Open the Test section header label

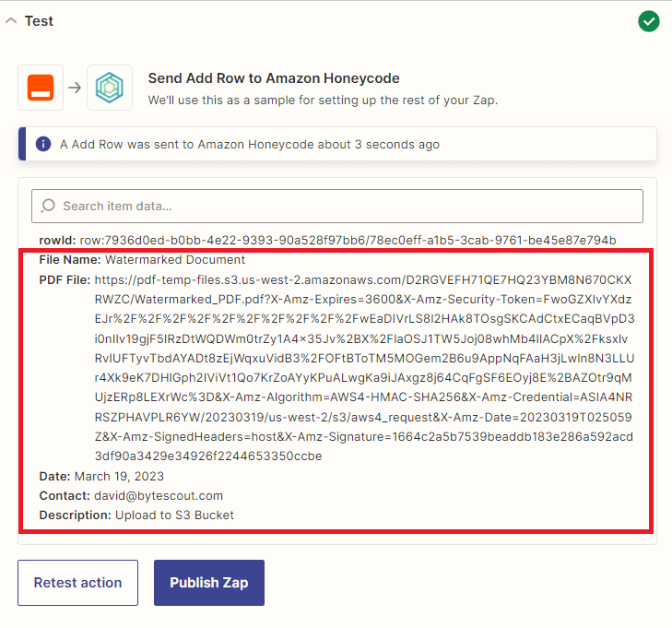coord(39,21)
